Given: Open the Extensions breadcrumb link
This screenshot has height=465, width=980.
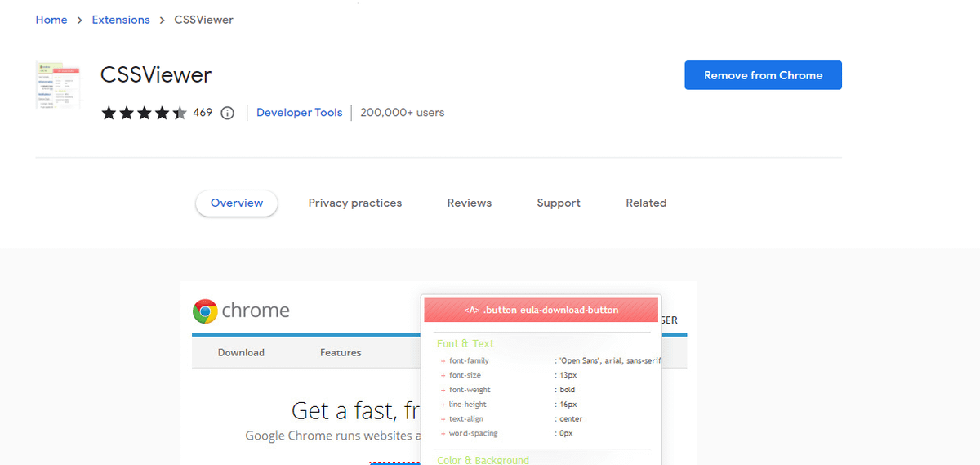Looking at the screenshot, I should [x=121, y=20].
